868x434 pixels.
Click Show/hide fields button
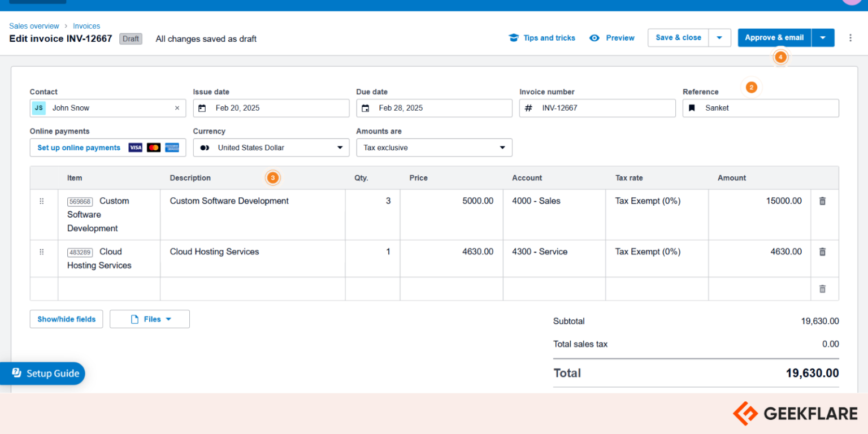point(66,319)
